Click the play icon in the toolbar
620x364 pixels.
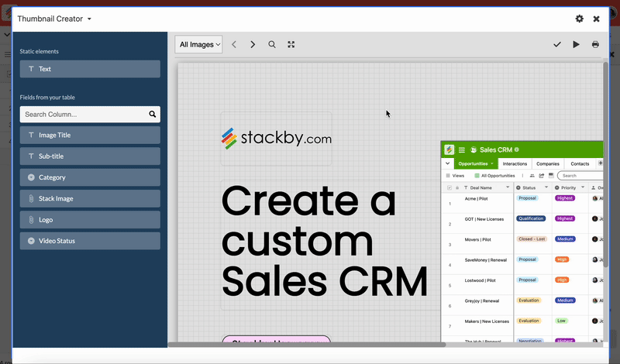click(576, 44)
